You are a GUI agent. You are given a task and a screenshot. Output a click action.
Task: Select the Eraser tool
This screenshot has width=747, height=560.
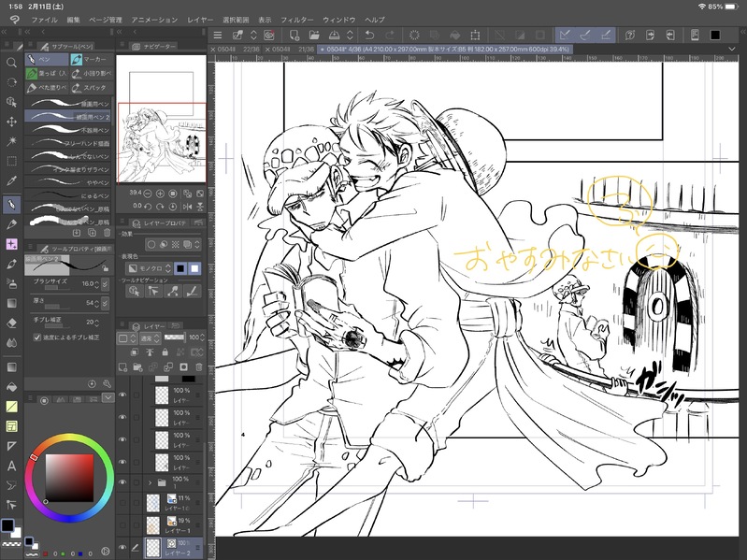pyautogui.click(x=11, y=323)
